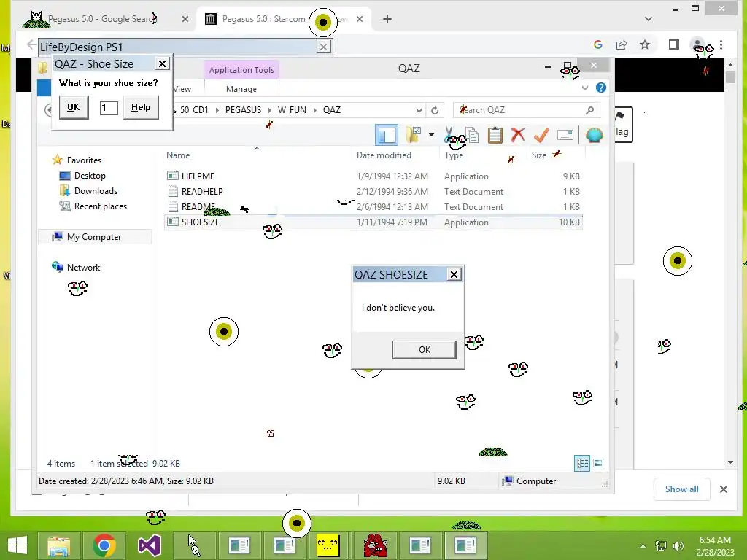This screenshot has width=747, height=560.
Task: Toggle the preview pane icon in QAZ toolbar
Action: 387,135
